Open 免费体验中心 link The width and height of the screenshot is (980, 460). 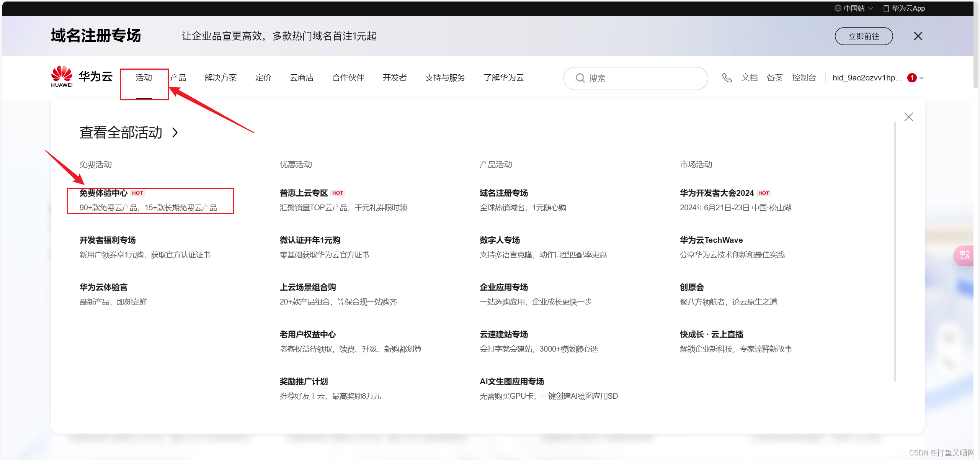103,193
